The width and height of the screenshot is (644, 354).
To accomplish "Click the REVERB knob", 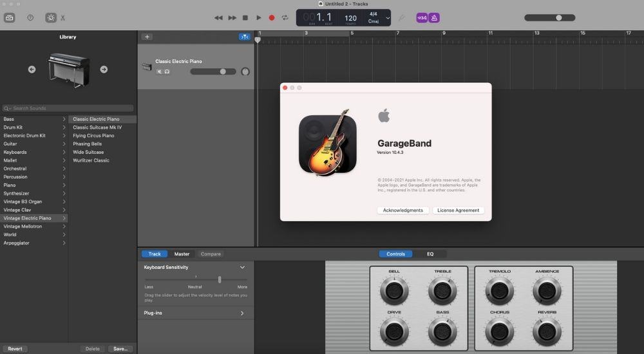I will (547, 331).
